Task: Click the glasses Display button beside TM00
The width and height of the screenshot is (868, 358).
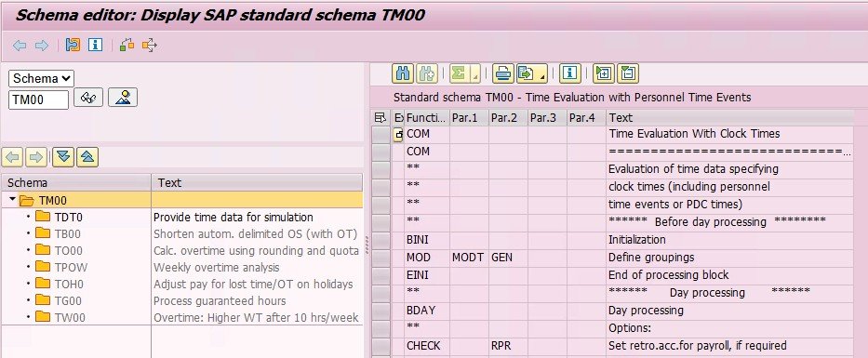Action: [x=88, y=98]
